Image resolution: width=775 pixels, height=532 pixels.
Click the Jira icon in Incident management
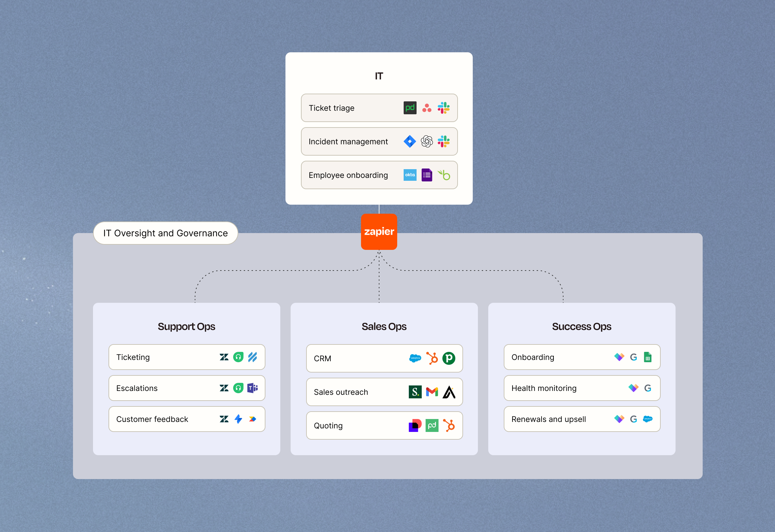[x=409, y=141]
